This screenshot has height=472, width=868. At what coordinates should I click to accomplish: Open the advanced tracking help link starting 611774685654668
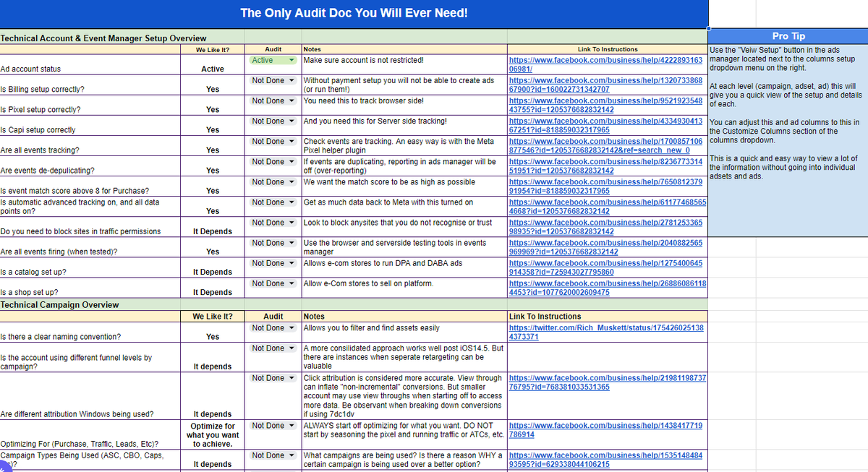tap(608, 206)
